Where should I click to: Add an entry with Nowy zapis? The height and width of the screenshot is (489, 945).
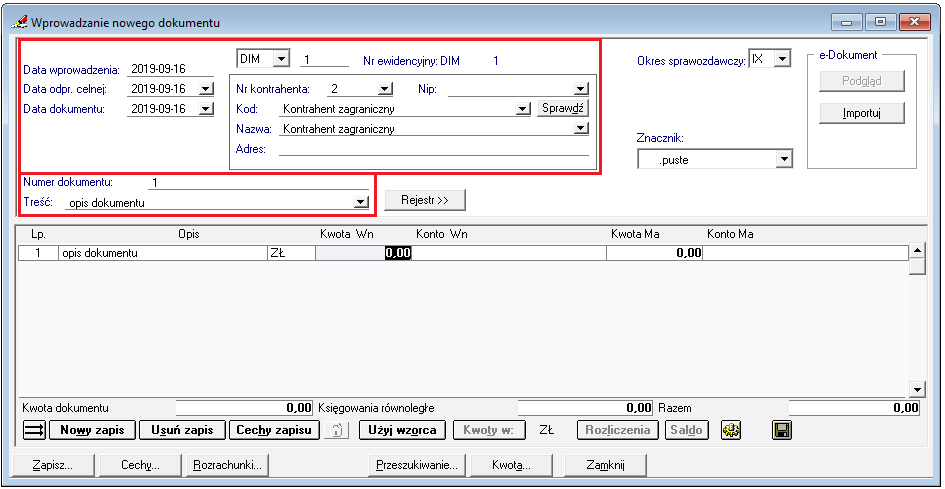(x=92, y=431)
